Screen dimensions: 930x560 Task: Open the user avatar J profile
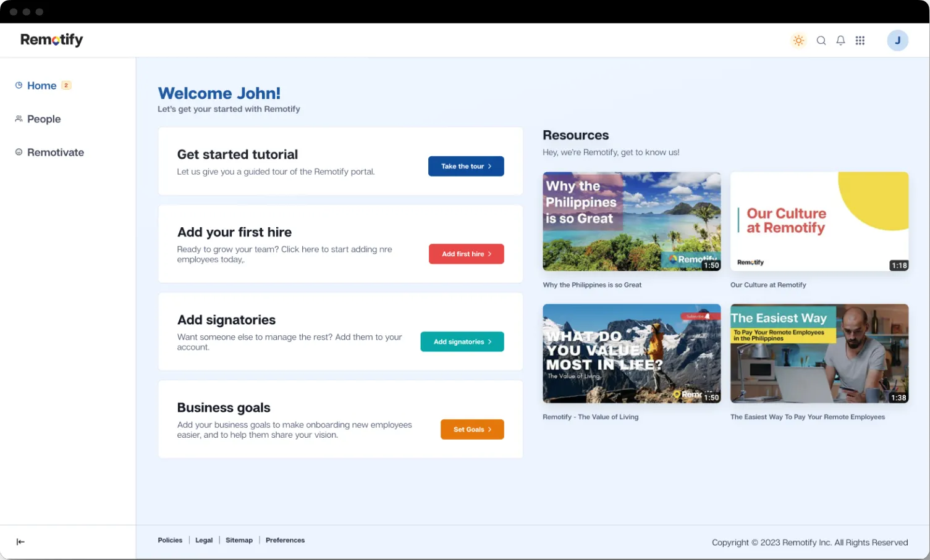pyautogui.click(x=897, y=41)
